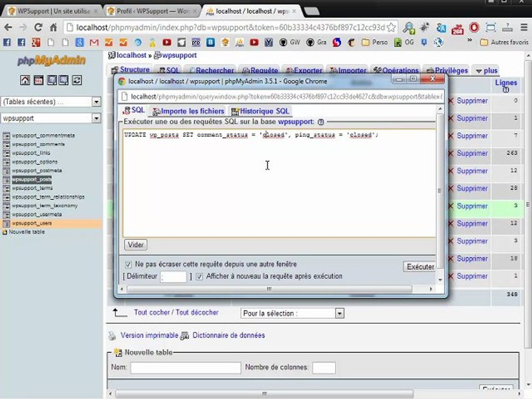Click the SQL query text area

[279, 183]
